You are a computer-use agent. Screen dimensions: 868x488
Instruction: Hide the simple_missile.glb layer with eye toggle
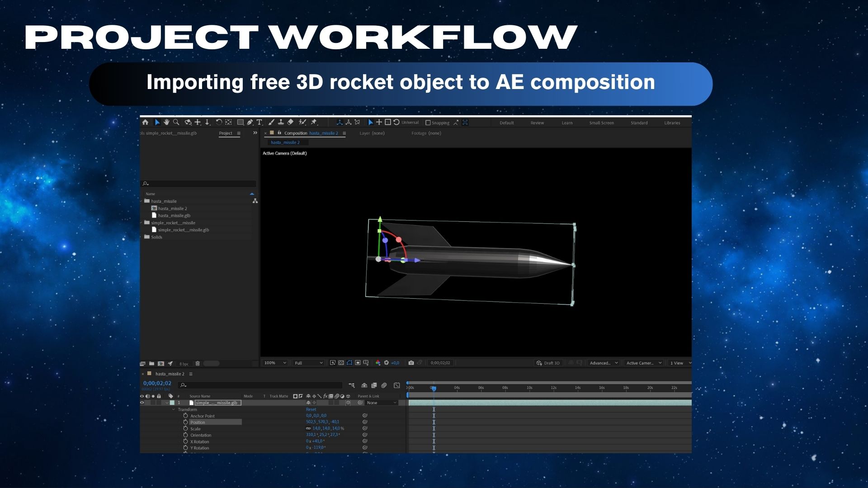click(x=142, y=403)
